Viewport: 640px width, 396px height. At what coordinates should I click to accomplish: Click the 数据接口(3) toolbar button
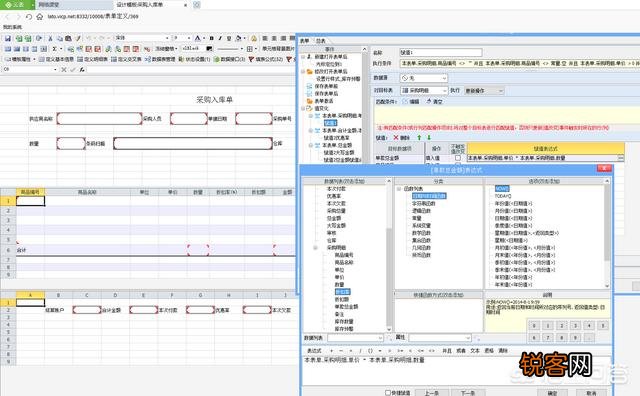pos(230,59)
